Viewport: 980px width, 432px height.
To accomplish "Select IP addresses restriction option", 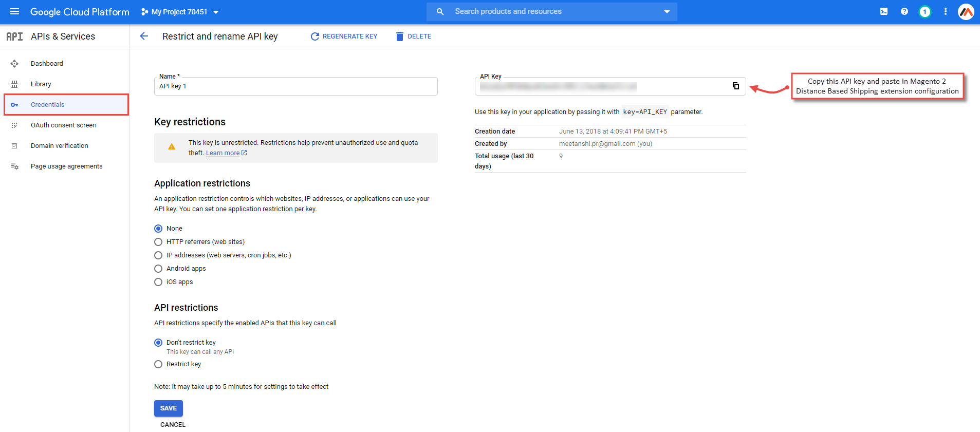I will 158,255.
